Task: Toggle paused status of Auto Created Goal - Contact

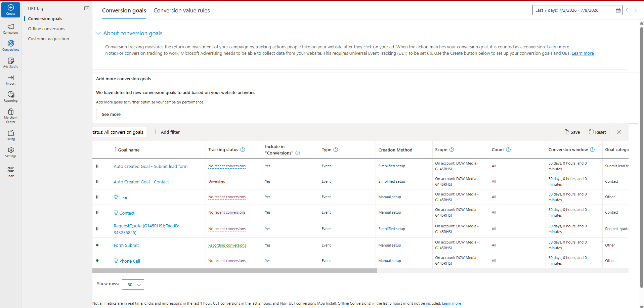Action: pos(97,182)
